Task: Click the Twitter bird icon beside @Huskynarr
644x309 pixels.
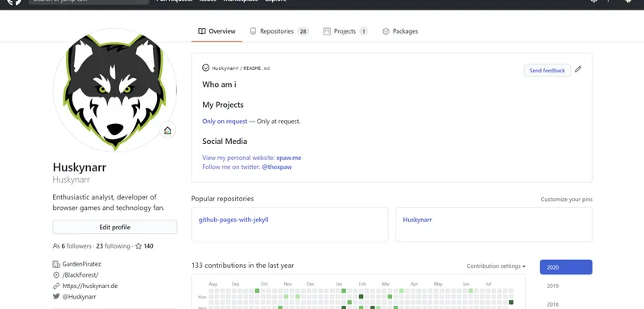Action: tap(56, 296)
